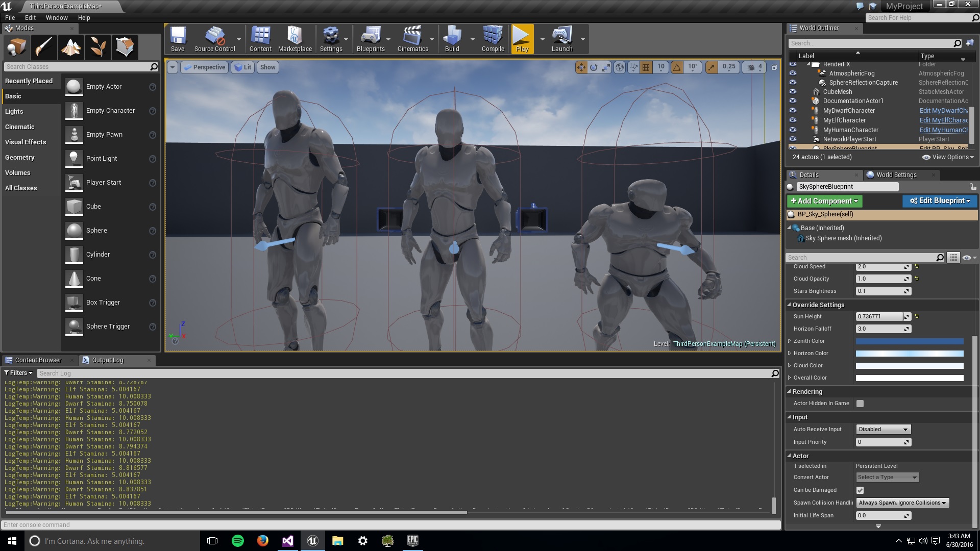Select the Geometry Editing mode icon
This screenshot has width=980, height=551.
(x=125, y=47)
